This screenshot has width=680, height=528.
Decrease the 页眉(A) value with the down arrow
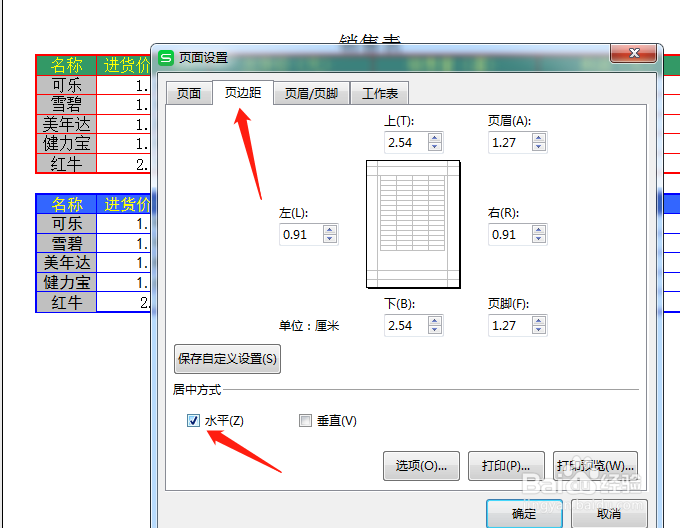(x=539, y=147)
